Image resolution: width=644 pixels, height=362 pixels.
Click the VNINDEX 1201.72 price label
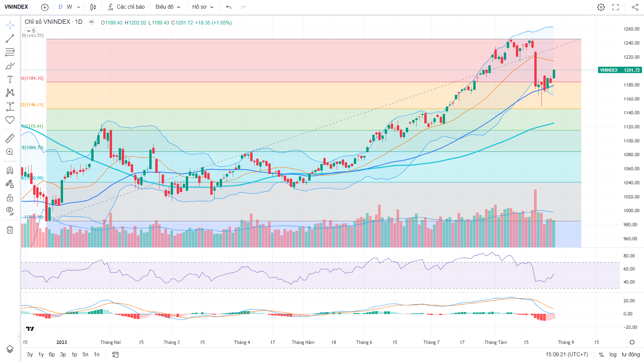coord(620,70)
